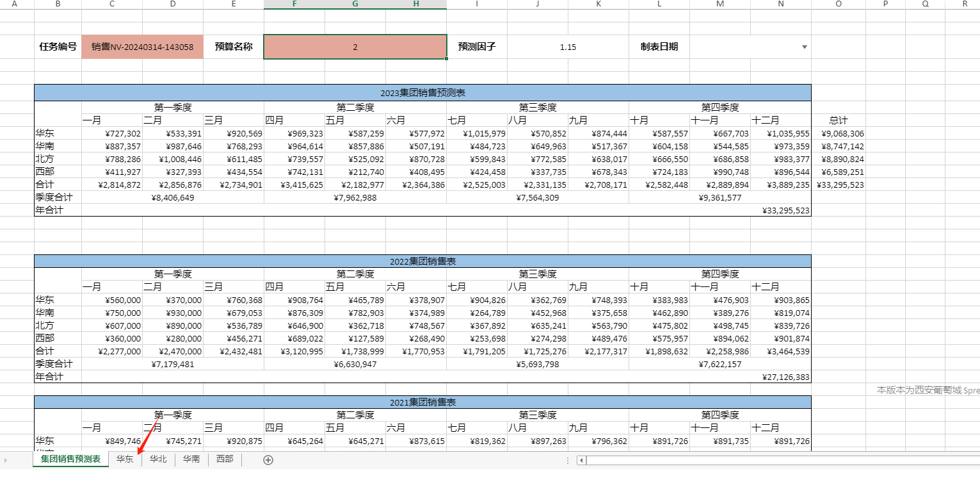
Task: Click the 任务编号 label
Action: point(58,47)
